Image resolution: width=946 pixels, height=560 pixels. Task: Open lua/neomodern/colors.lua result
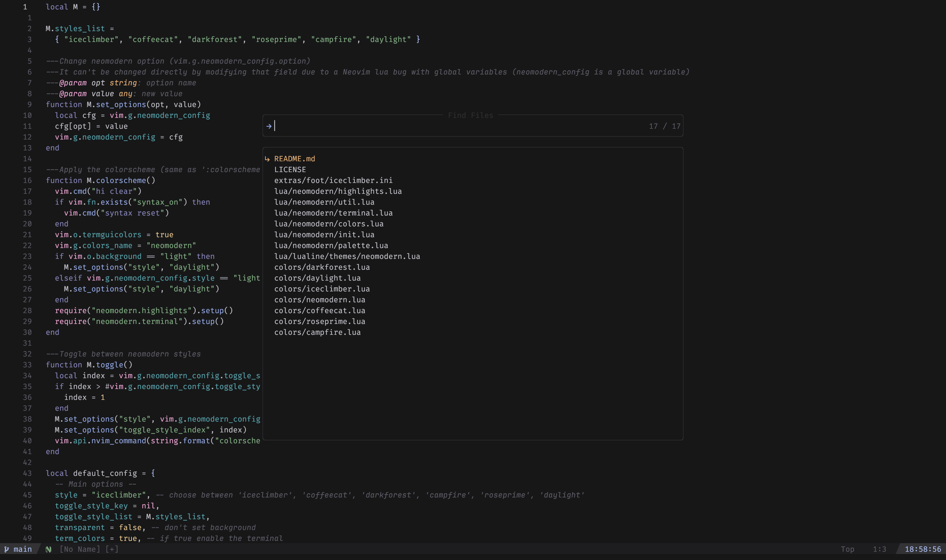pyautogui.click(x=329, y=224)
